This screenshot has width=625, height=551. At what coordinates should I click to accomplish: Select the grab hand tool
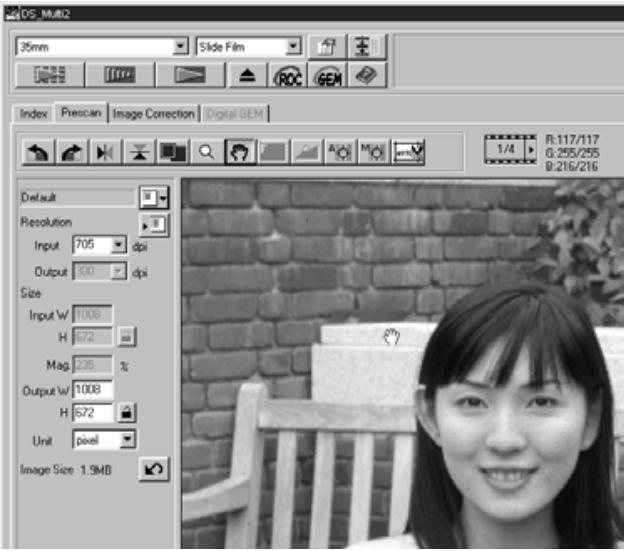240,152
